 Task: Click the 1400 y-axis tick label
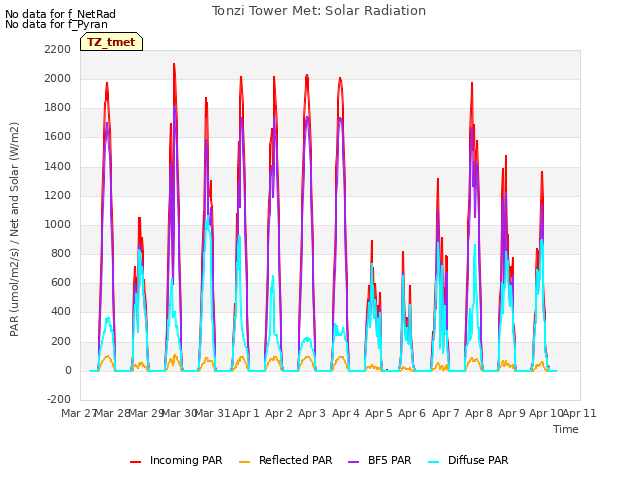[x=58, y=167]
